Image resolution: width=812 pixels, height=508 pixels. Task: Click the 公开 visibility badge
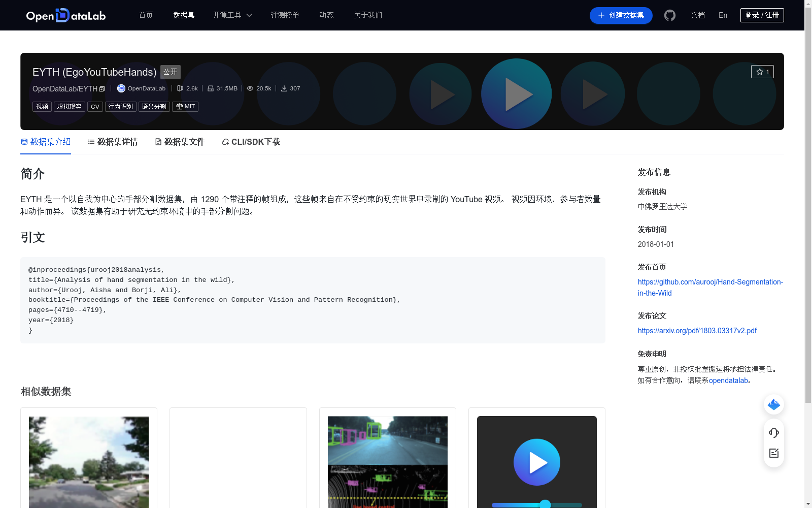click(x=171, y=72)
